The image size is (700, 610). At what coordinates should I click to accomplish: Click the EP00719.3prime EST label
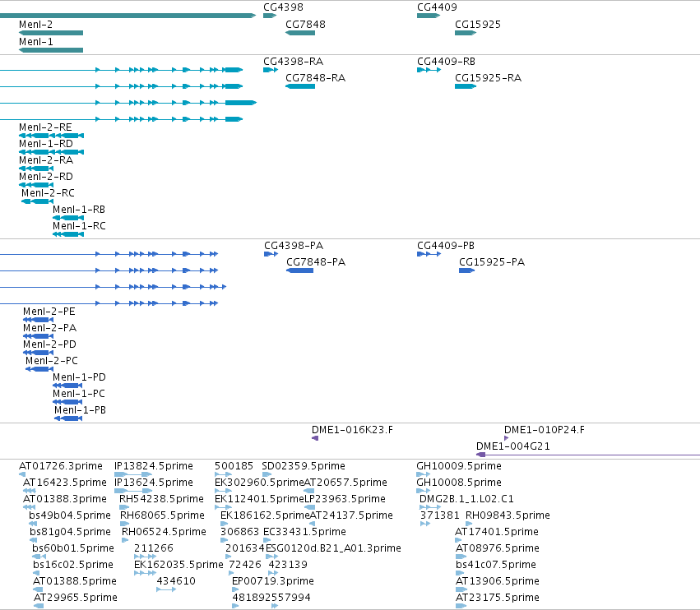click(273, 581)
